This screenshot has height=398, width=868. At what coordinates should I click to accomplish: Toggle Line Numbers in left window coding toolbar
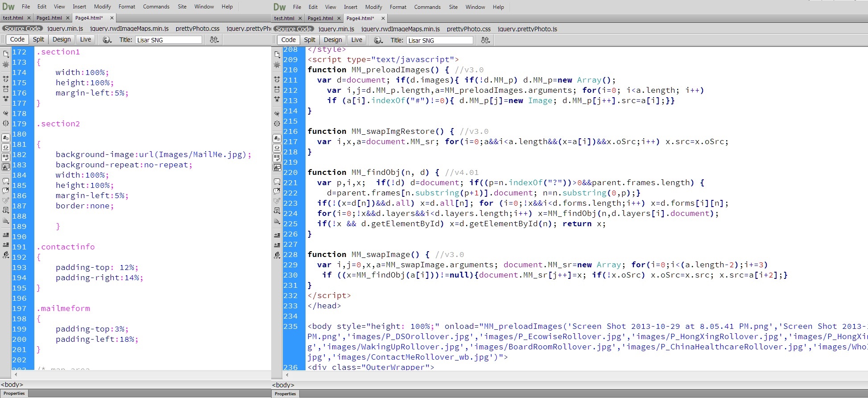(x=6, y=138)
